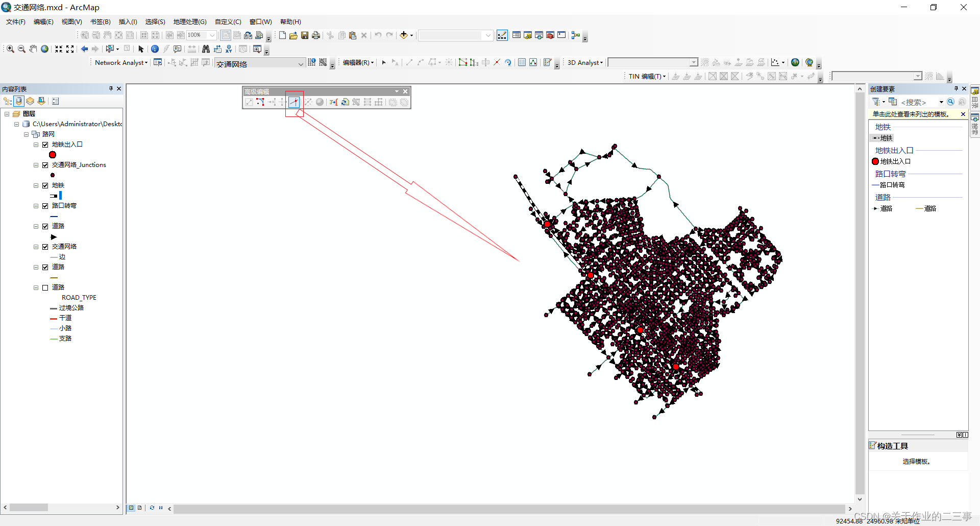The height and width of the screenshot is (526, 980).
Task: Open the 自定义(C) menu
Action: coord(228,21)
